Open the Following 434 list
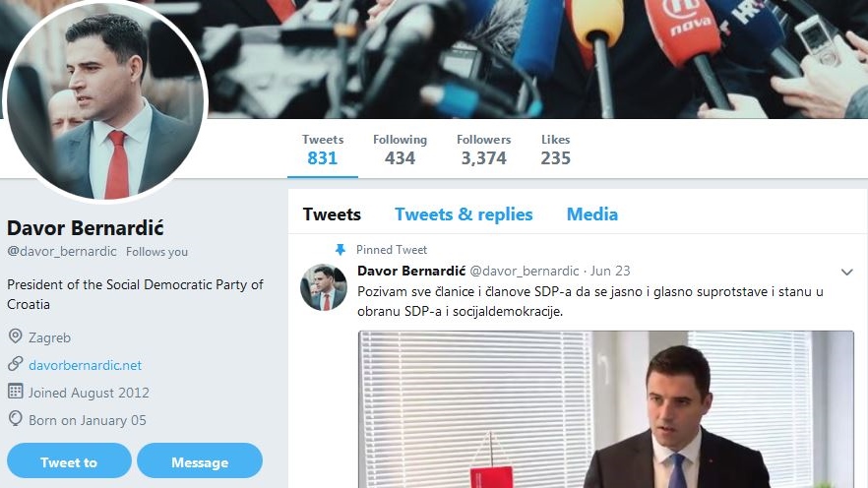Image resolution: width=868 pixels, height=488 pixels. point(400,150)
